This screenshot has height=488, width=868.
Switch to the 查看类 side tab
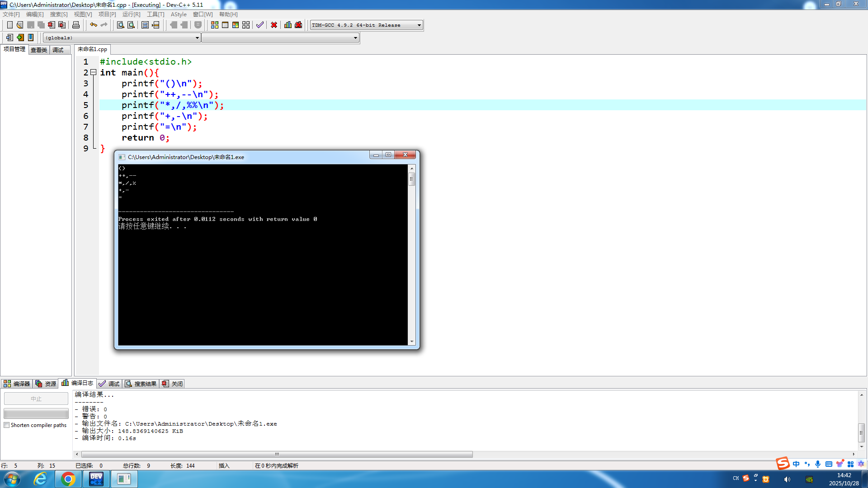point(39,50)
